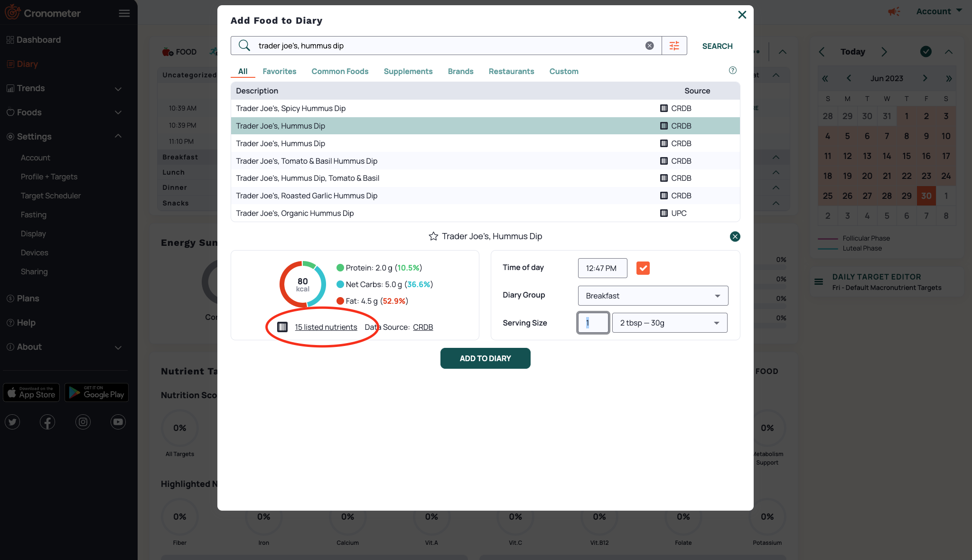This screenshot has height=560, width=972.
Task: Open Twitter social link in sidebar
Action: click(12, 422)
